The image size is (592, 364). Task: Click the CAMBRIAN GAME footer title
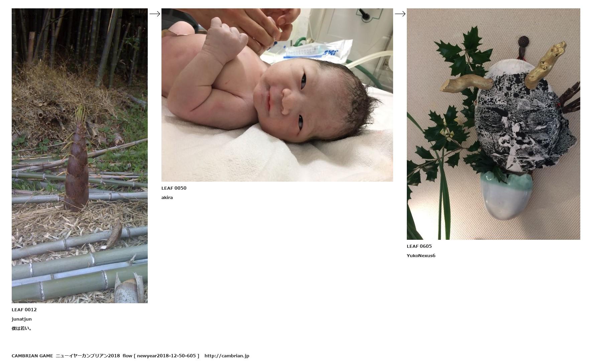pos(32,356)
